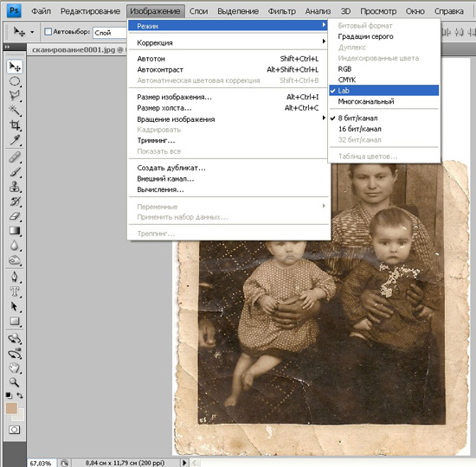Select the Eraser tool
476x467 pixels.
point(15,216)
